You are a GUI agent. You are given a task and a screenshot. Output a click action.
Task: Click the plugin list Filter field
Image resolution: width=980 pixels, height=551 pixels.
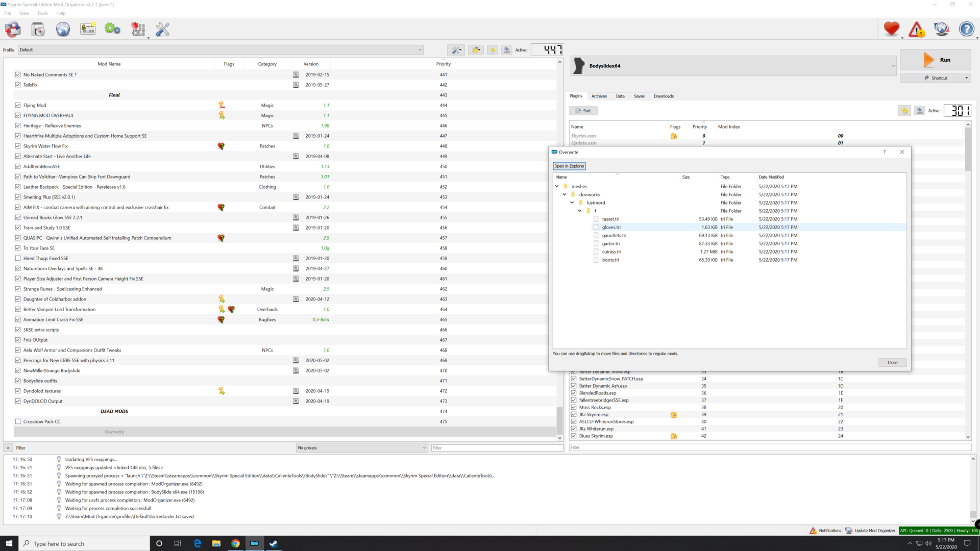click(770, 447)
